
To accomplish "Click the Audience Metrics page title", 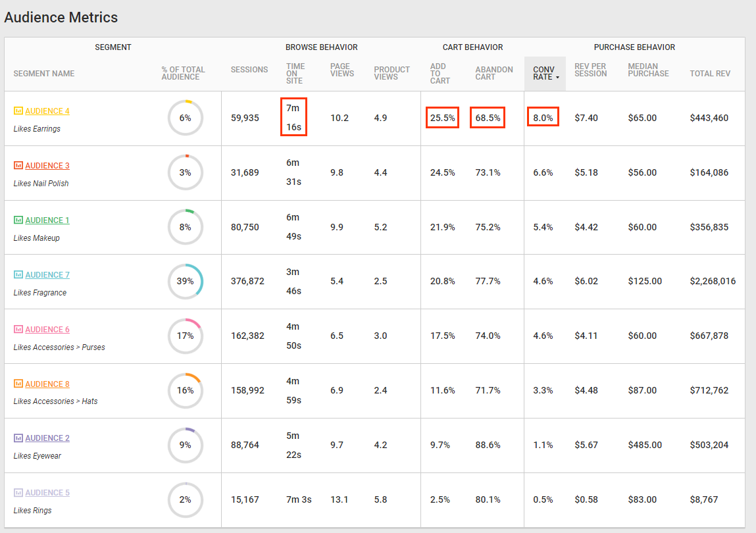I will tap(61, 17).
